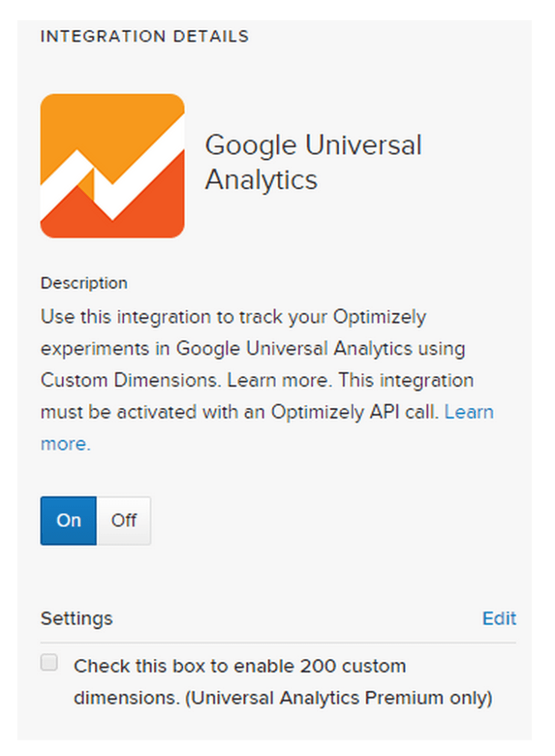Open the Learn more API documentation link
Image resolution: width=555 pixels, height=756 pixels.
tap(470, 412)
